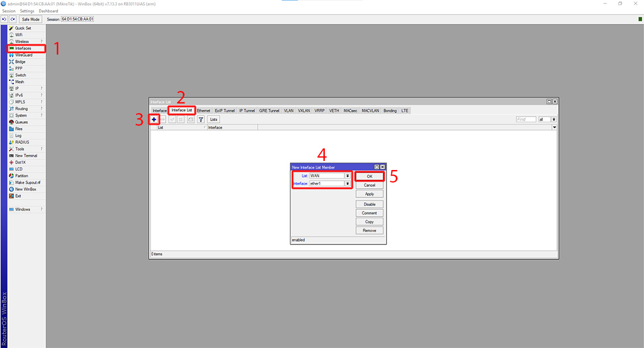Image resolution: width=644 pixels, height=348 pixels.
Task: Click Apply in New Interface List Member
Action: (x=370, y=194)
